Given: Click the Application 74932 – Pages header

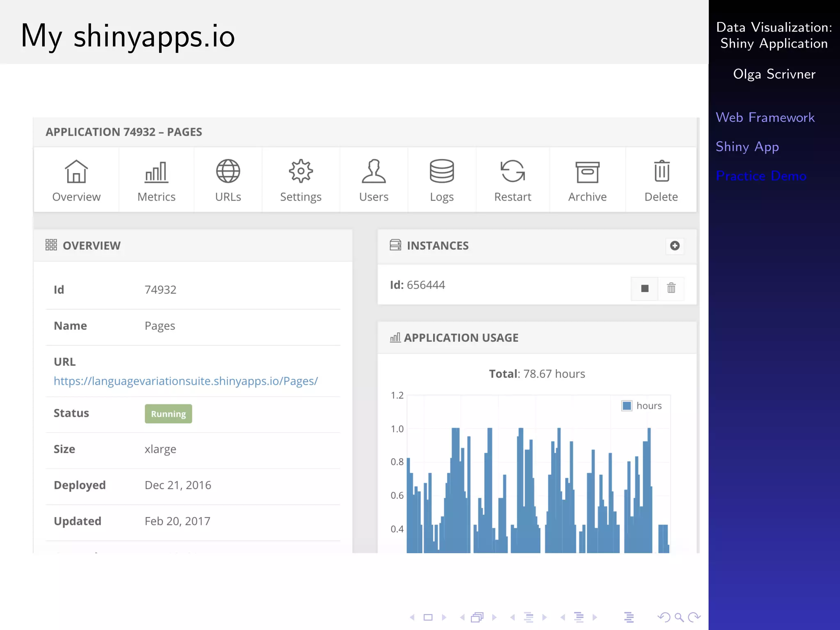Looking at the screenshot, I should coord(123,132).
